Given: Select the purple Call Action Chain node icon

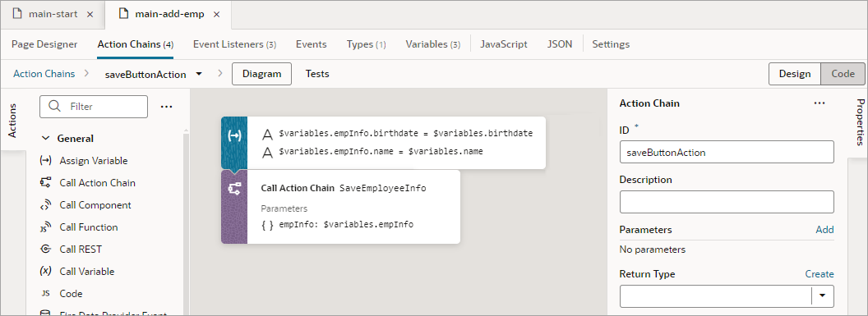Looking at the screenshot, I should pos(234,190).
